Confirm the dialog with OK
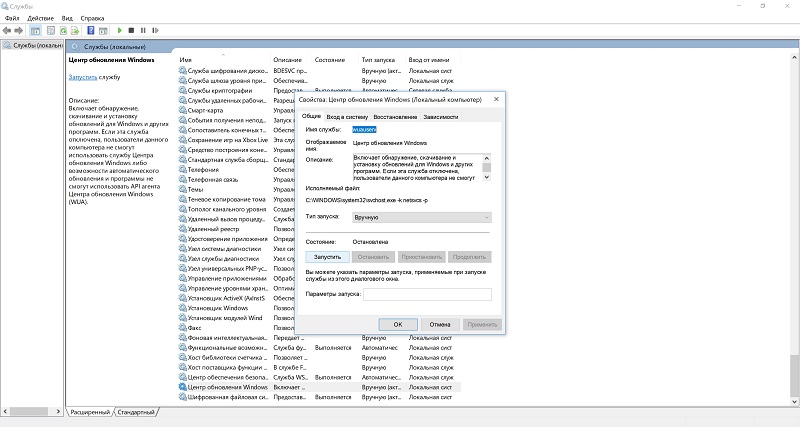Screen dimensions: 800x427 click(398, 324)
